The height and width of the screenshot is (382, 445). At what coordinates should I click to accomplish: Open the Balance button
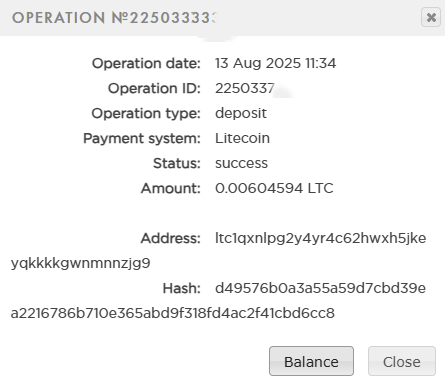point(311,361)
